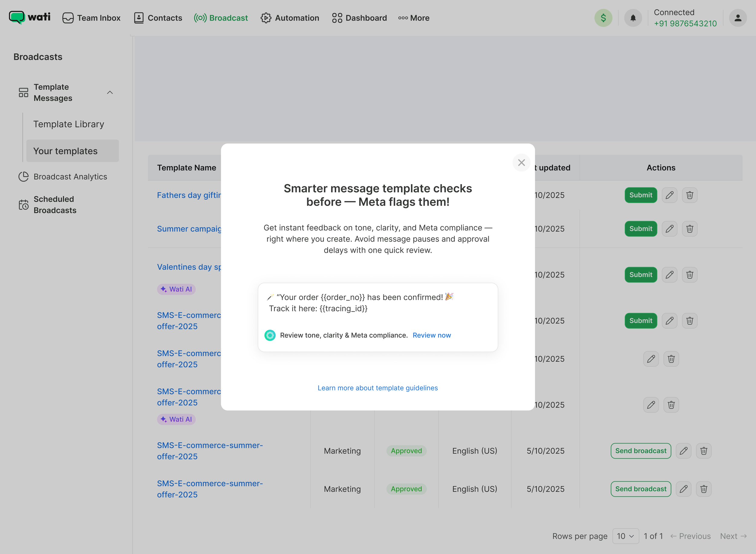Click Send broadcast in last row

coord(640,489)
